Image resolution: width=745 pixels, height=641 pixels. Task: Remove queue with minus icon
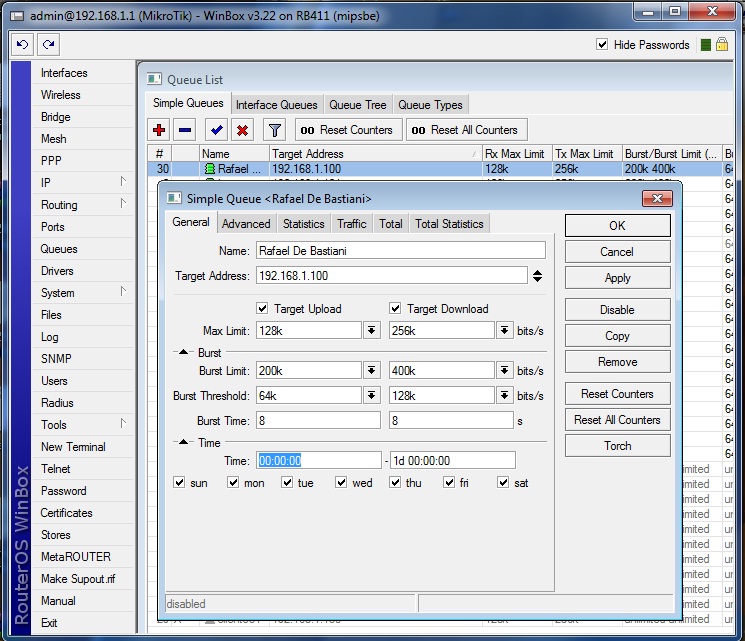[x=185, y=130]
